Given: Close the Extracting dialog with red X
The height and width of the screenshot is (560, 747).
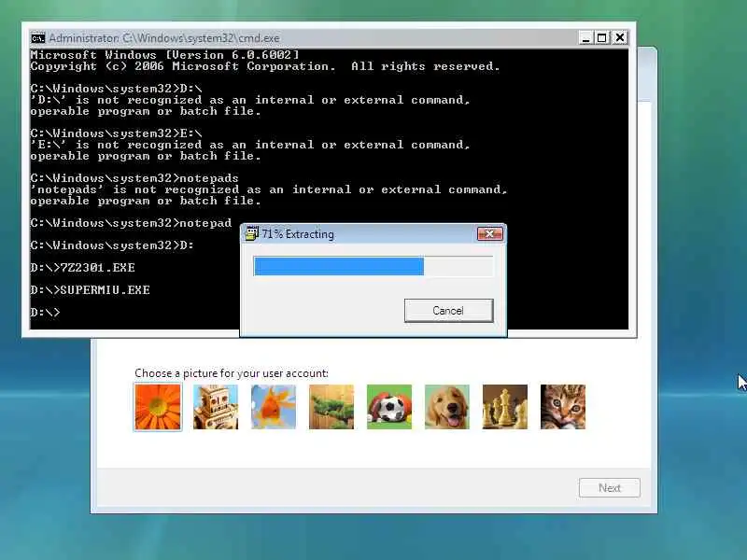Looking at the screenshot, I should click(x=489, y=234).
